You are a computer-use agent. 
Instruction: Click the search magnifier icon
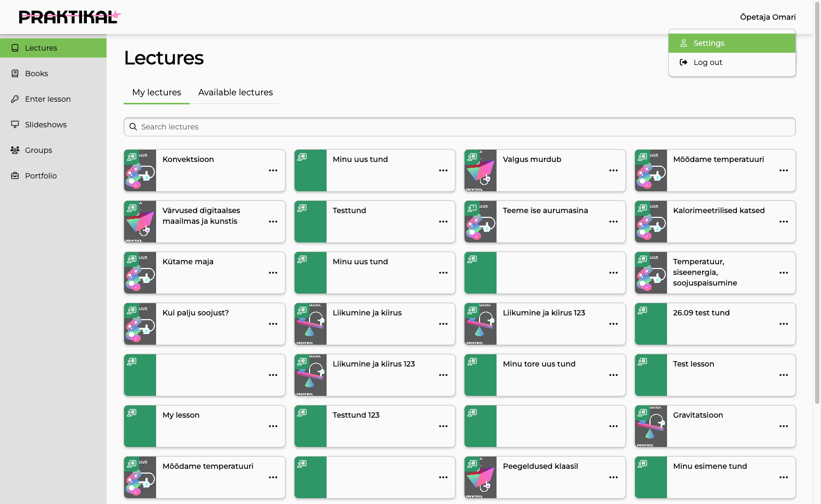[x=133, y=127]
